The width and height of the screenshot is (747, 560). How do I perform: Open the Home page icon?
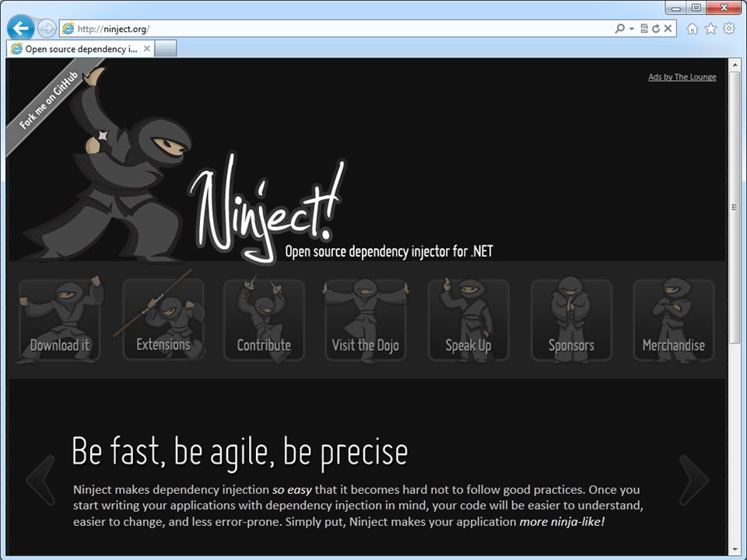(693, 29)
